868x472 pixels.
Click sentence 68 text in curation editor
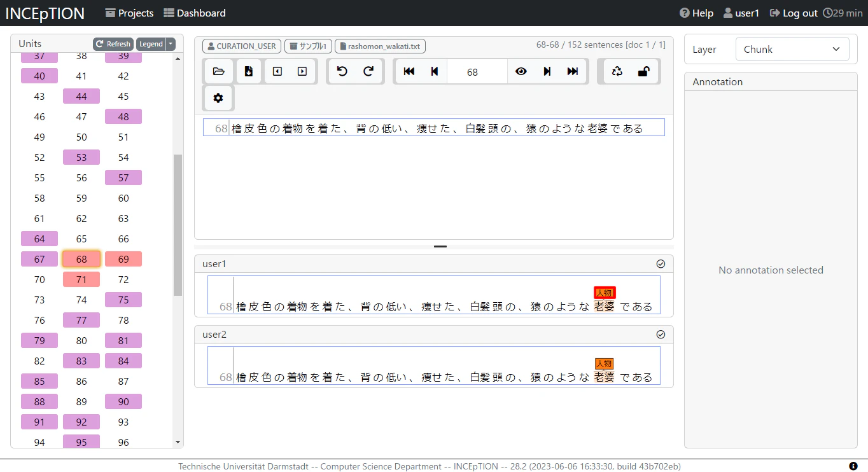[x=438, y=128]
